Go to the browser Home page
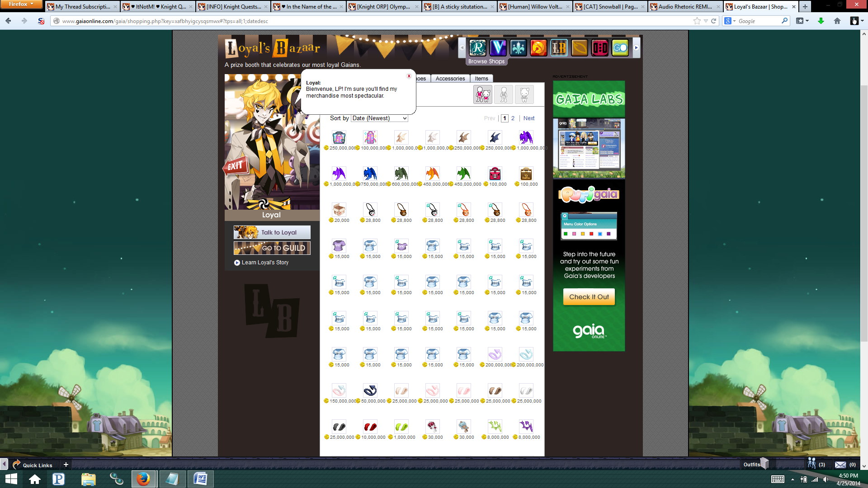Viewport: 868px width, 488px height. (x=837, y=21)
